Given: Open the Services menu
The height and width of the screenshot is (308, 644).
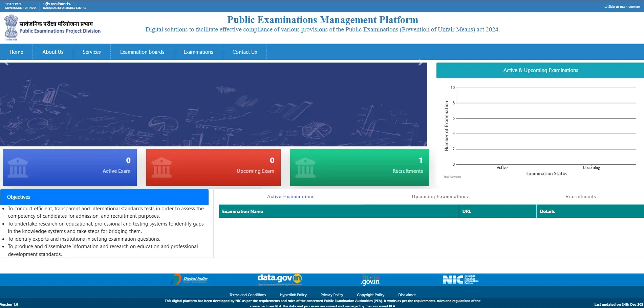Looking at the screenshot, I should (x=92, y=52).
